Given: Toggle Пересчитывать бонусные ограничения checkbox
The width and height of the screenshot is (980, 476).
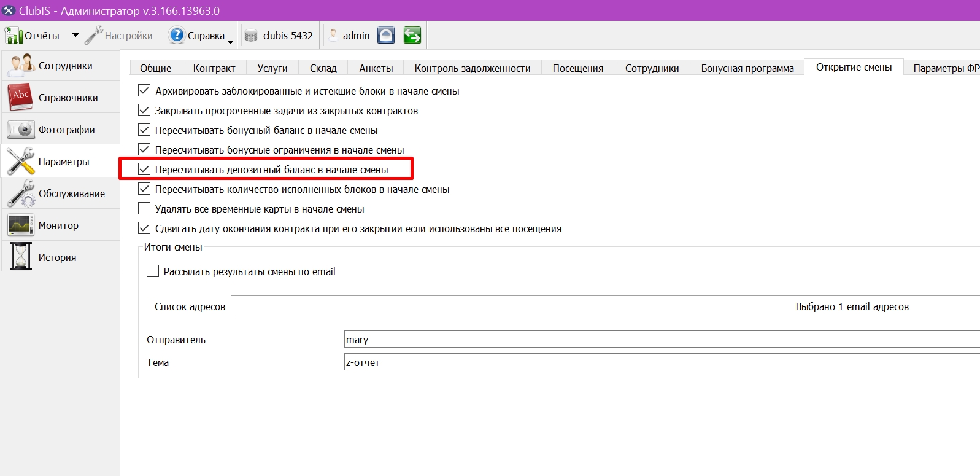Looking at the screenshot, I should 144,150.
